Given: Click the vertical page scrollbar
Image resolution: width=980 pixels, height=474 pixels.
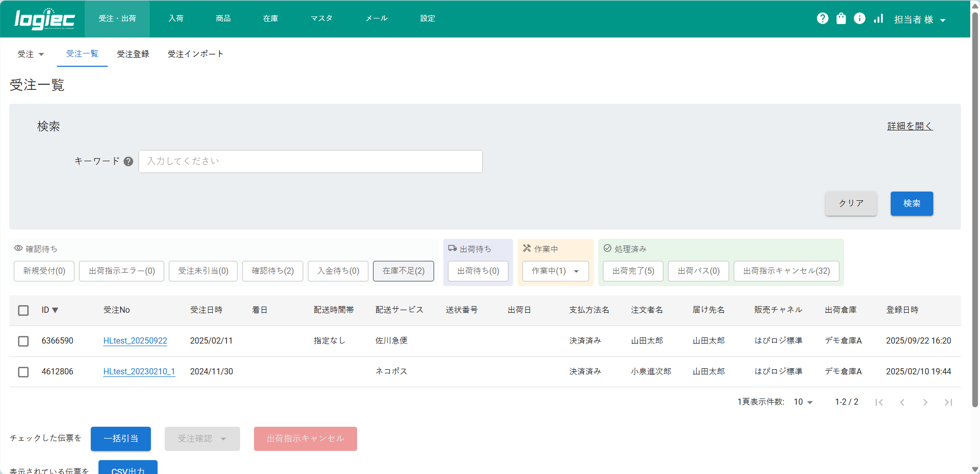Looking at the screenshot, I should 975,205.
